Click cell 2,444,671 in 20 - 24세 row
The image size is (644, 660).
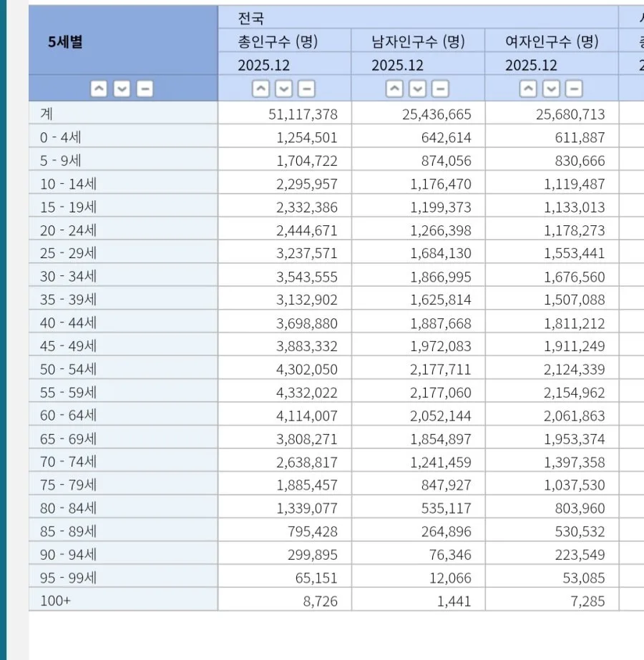point(285,229)
